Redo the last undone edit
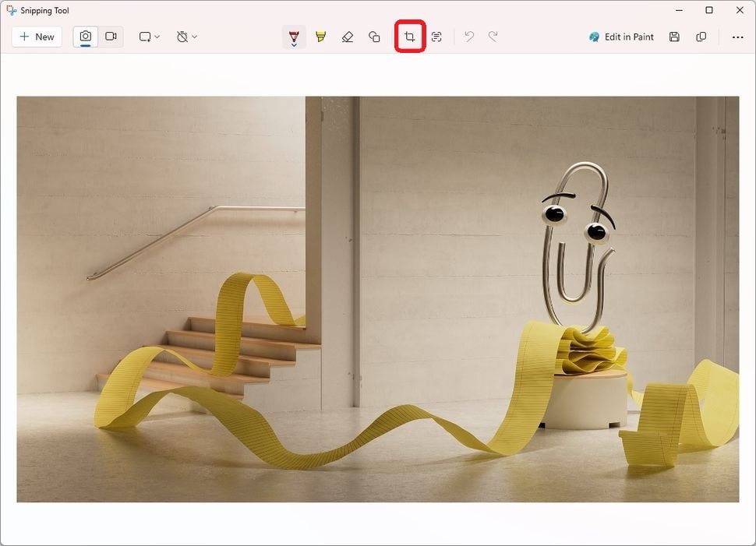The height and width of the screenshot is (546, 756). (x=493, y=37)
